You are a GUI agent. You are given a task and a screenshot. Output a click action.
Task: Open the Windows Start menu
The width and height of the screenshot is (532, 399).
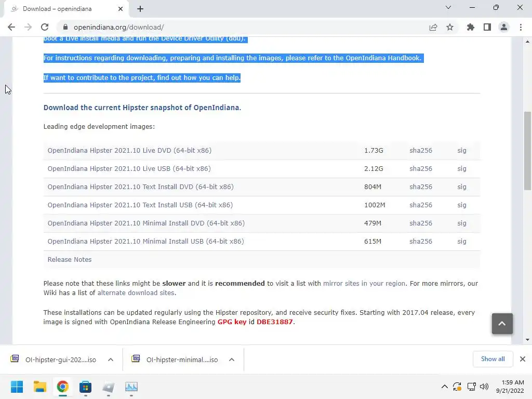tap(17, 387)
